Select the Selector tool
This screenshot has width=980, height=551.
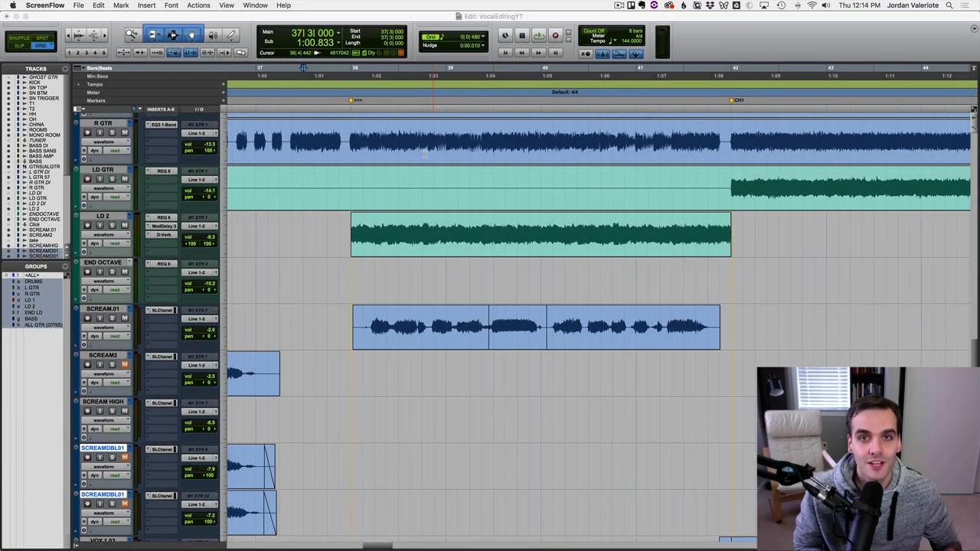tap(174, 34)
